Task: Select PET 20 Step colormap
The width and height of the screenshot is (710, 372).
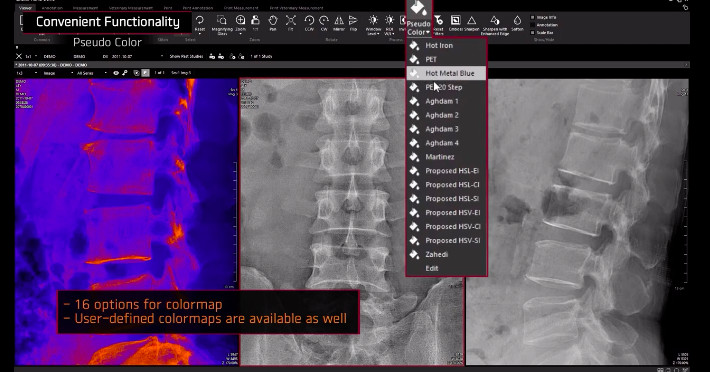Action: pyautogui.click(x=446, y=87)
